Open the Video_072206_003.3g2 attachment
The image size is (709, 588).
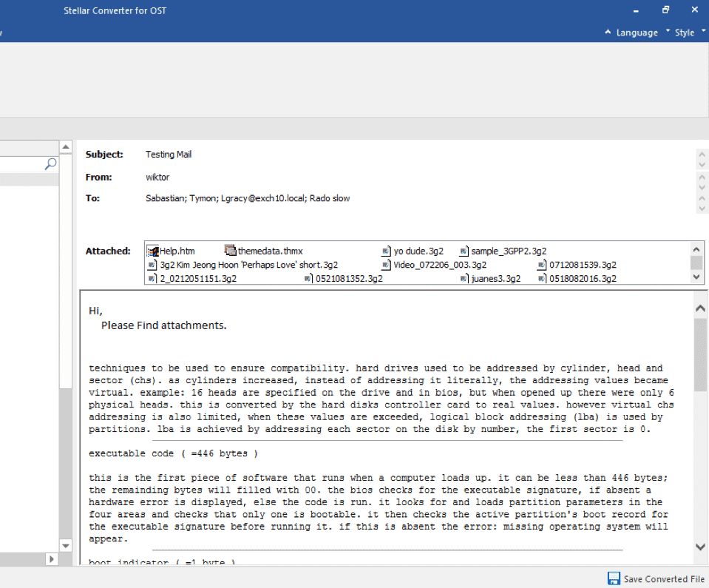tap(434, 265)
